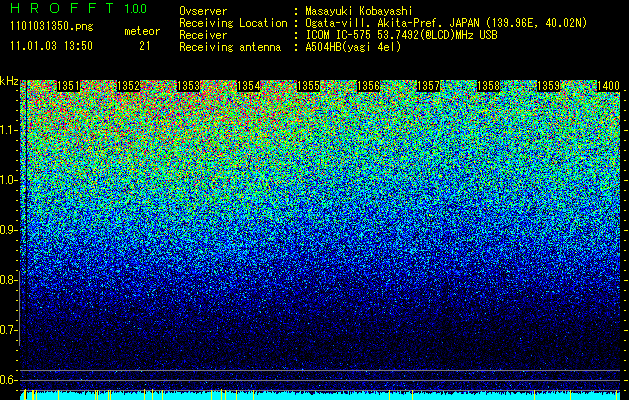Click the HROFFT 1.0.0 title text

78,8
